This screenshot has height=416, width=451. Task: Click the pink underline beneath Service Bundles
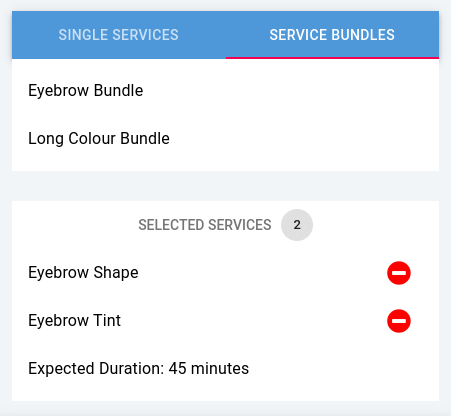pos(332,58)
